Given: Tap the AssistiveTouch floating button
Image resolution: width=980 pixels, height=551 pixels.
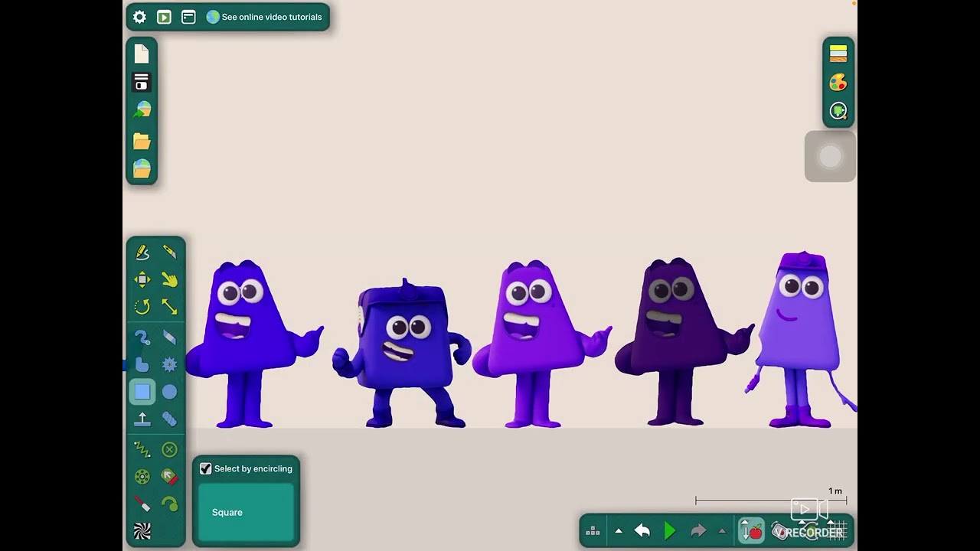Looking at the screenshot, I should pyautogui.click(x=830, y=156).
